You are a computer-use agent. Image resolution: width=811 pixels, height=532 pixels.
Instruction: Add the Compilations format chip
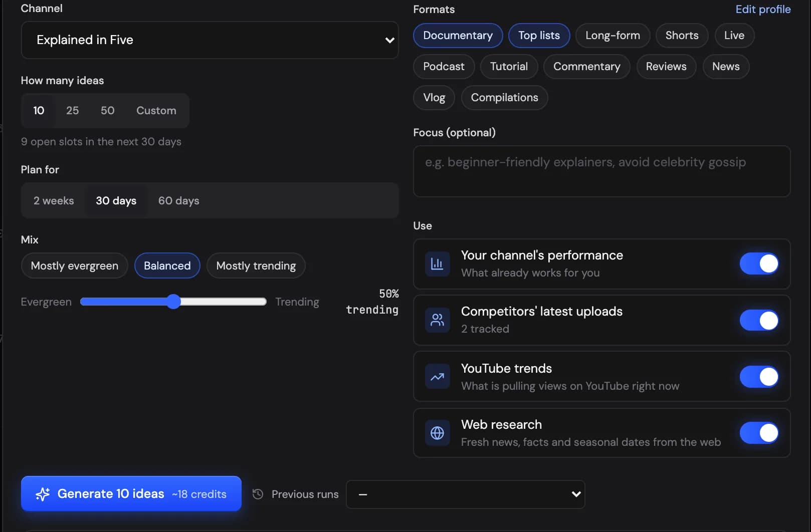tap(504, 98)
